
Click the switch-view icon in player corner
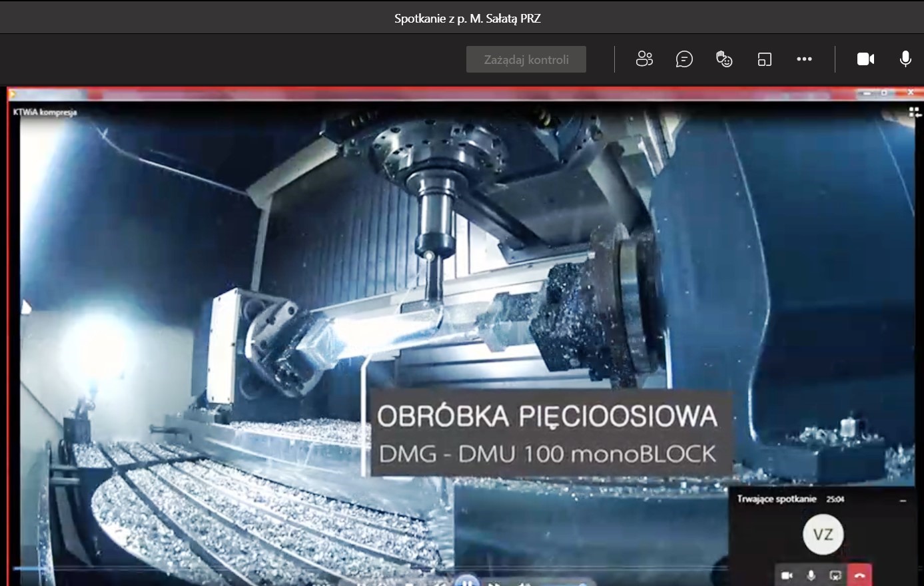coord(915,113)
